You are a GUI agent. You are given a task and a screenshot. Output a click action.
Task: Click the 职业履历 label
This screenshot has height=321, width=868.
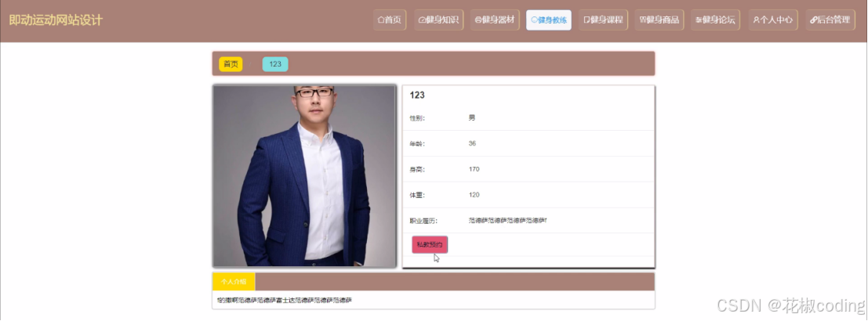point(423,221)
